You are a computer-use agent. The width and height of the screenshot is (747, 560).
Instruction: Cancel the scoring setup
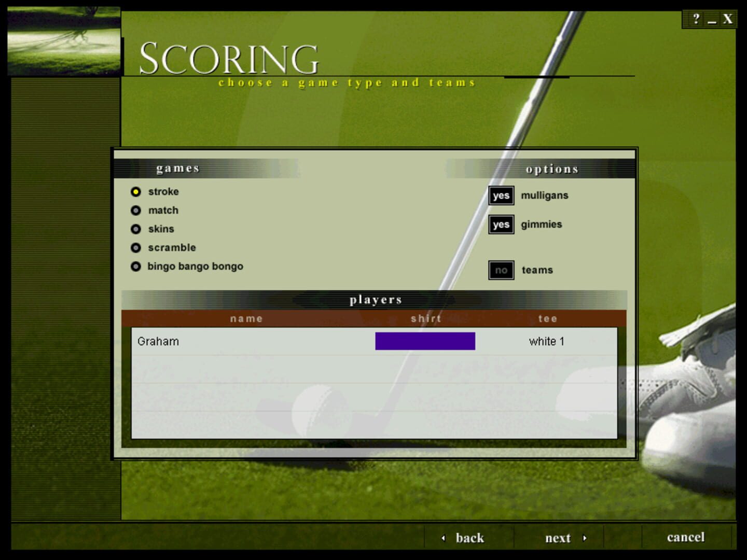(x=686, y=538)
